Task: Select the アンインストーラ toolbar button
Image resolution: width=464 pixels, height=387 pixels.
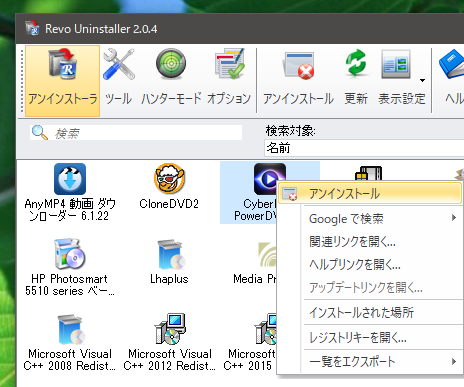Action: coord(63,81)
